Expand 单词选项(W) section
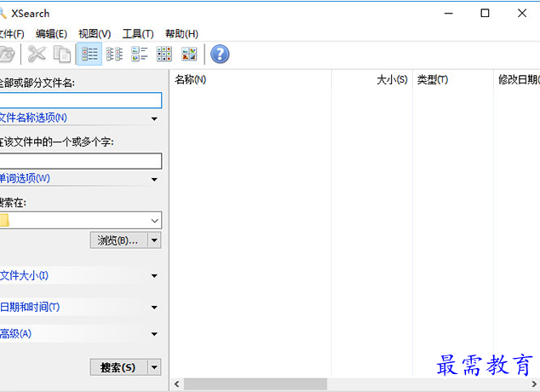 (80, 179)
